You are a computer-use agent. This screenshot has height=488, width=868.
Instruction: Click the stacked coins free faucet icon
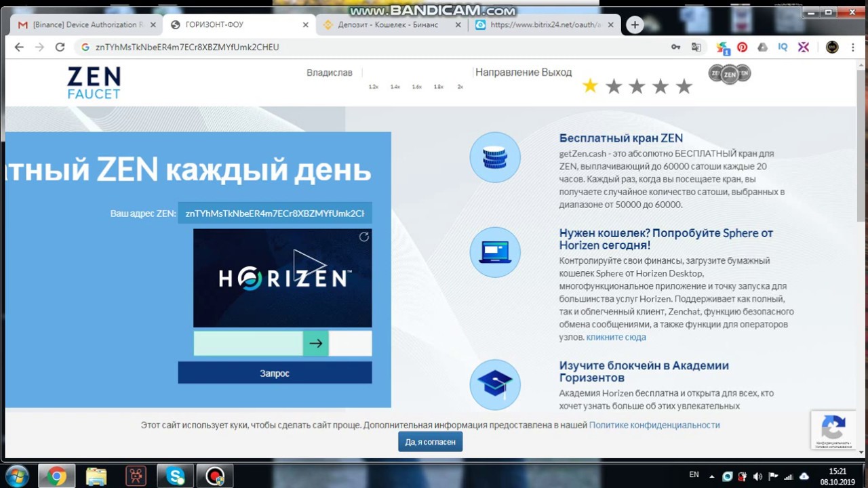(x=495, y=157)
